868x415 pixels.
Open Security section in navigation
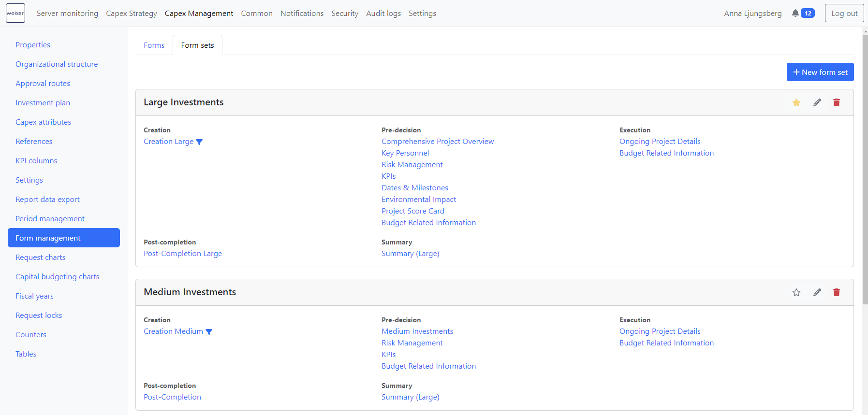345,13
